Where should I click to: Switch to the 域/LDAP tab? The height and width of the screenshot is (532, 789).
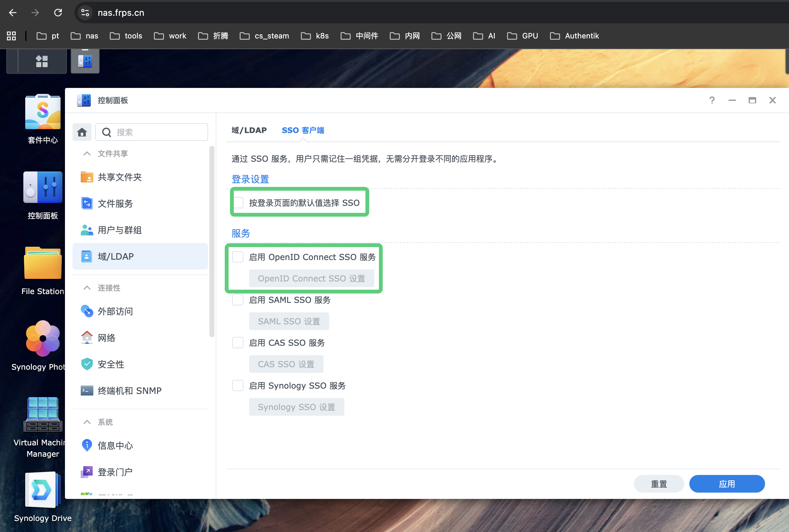[x=249, y=130]
